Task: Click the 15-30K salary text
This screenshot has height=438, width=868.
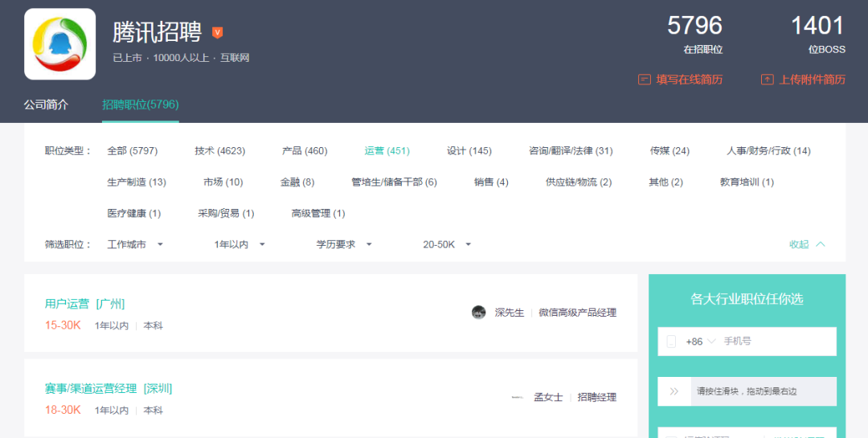Action: pos(63,325)
